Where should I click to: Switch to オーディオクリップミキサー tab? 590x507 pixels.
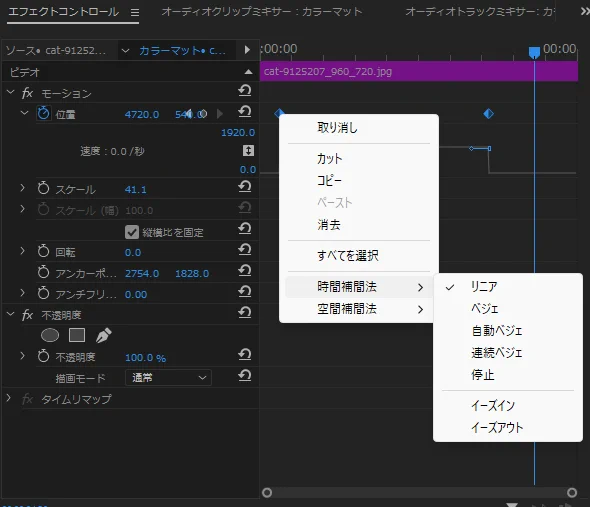(x=262, y=12)
